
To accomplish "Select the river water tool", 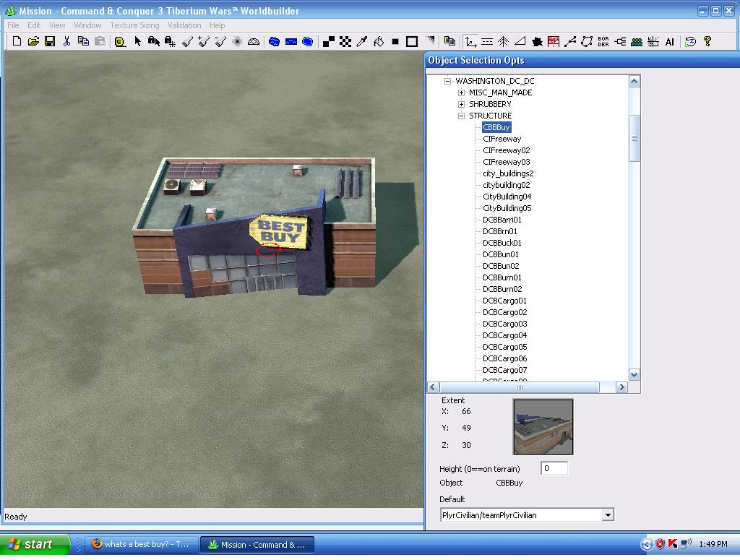I will (291, 41).
